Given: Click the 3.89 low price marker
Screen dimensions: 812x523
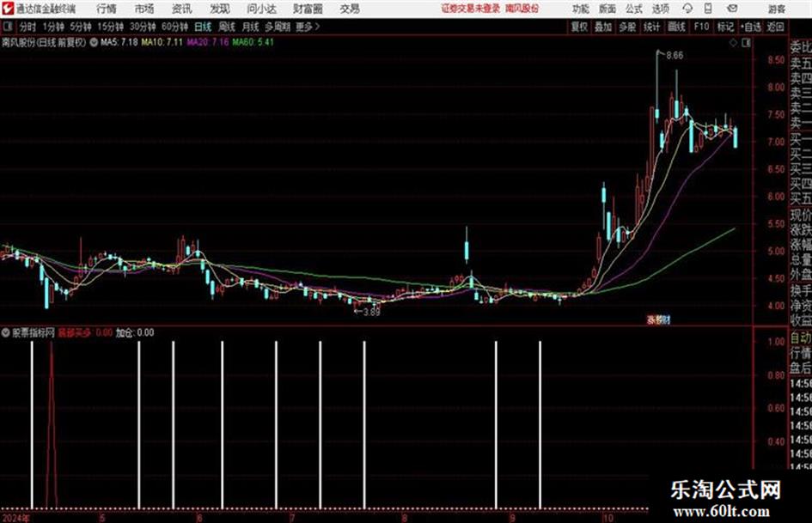Looking at the screenshot, I should tap(371, 313).
